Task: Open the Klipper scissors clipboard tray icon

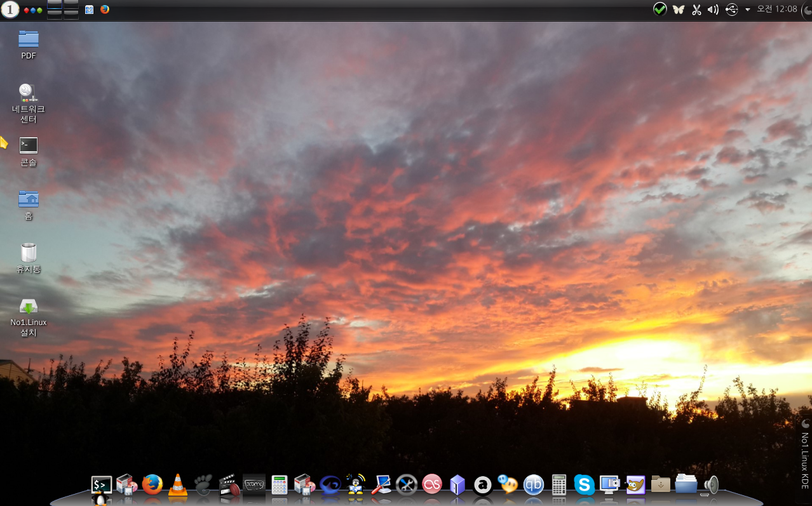Action: click(696, 10)
